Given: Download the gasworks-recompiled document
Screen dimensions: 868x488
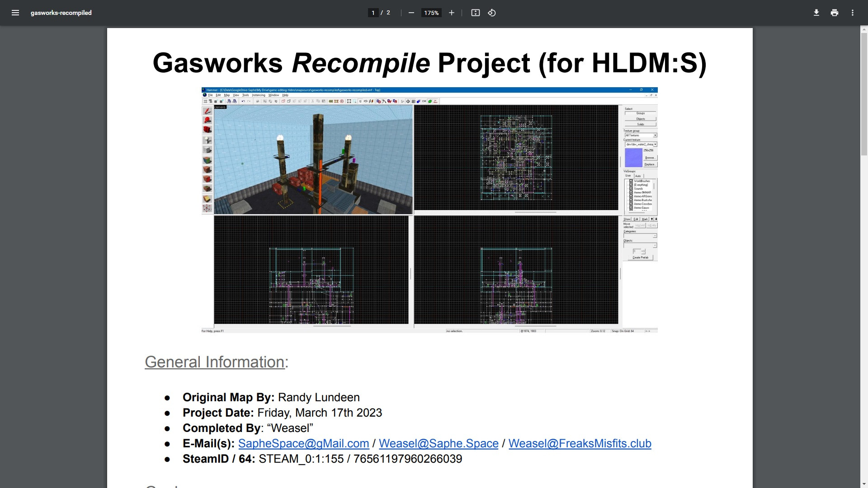Looking at the screenshot, I should click(816, 13).
